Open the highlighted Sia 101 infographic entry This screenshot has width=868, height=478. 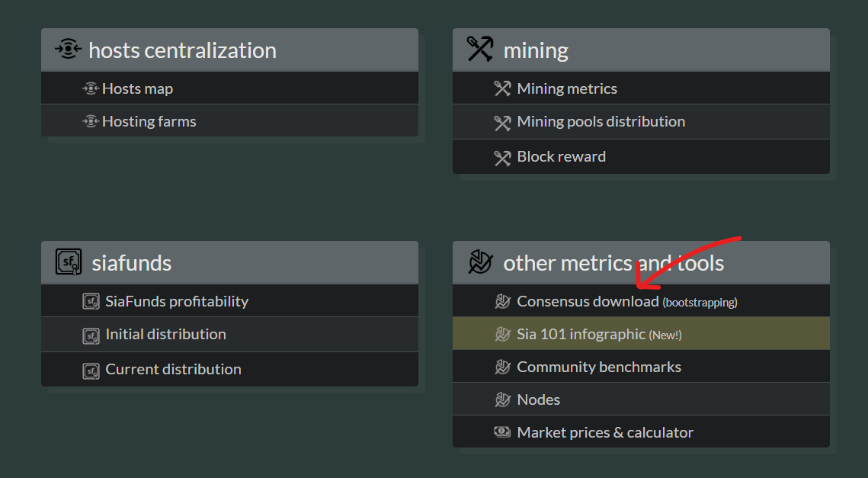pos(641,333)
